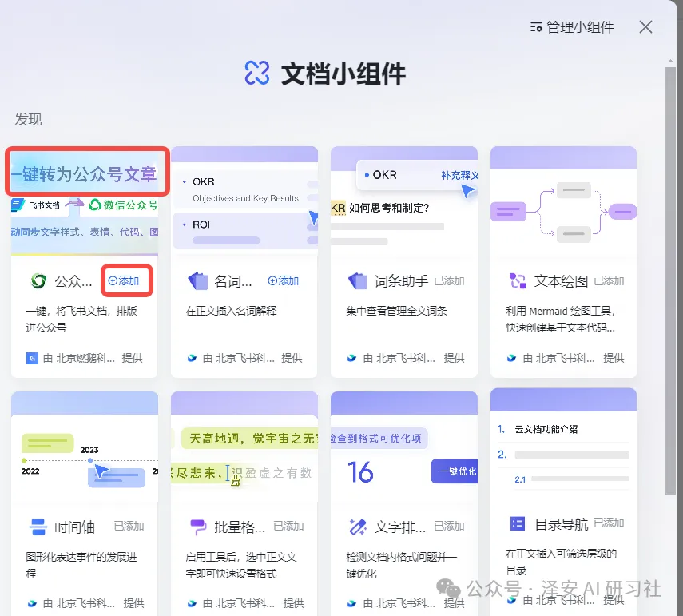Click 已添加 label on 时间轴
Viewport: 683px width, 616px height.
(x=129, y=526)
